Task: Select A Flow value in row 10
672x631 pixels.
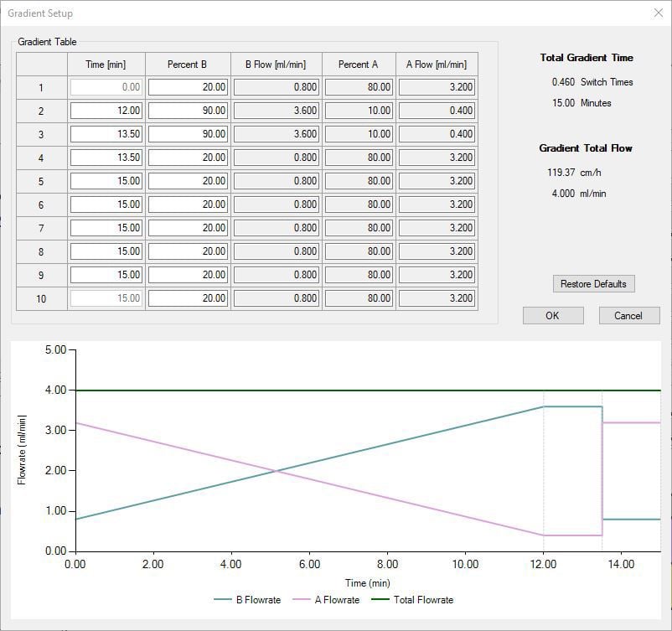Action: pyautogui.click(x=437, y=298)
